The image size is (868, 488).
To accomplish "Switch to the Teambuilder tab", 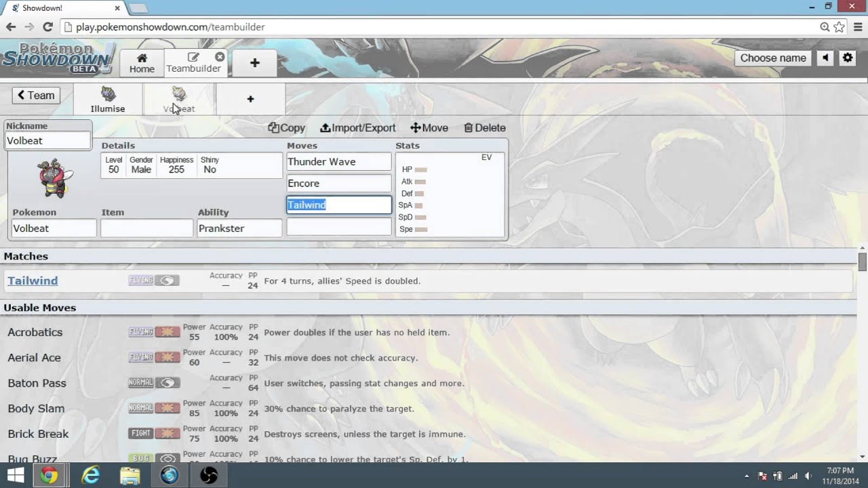I will pyautogui.click(x=193, y=63).
